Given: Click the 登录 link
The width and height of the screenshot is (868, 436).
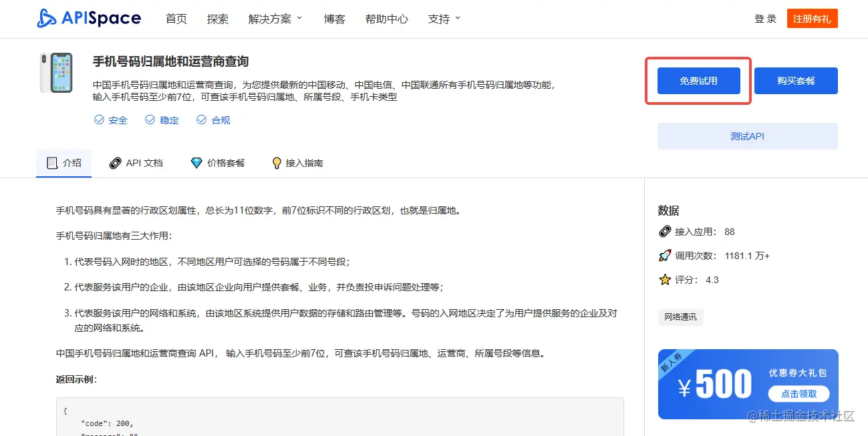Looking at the screenshot, I should 766,19.
